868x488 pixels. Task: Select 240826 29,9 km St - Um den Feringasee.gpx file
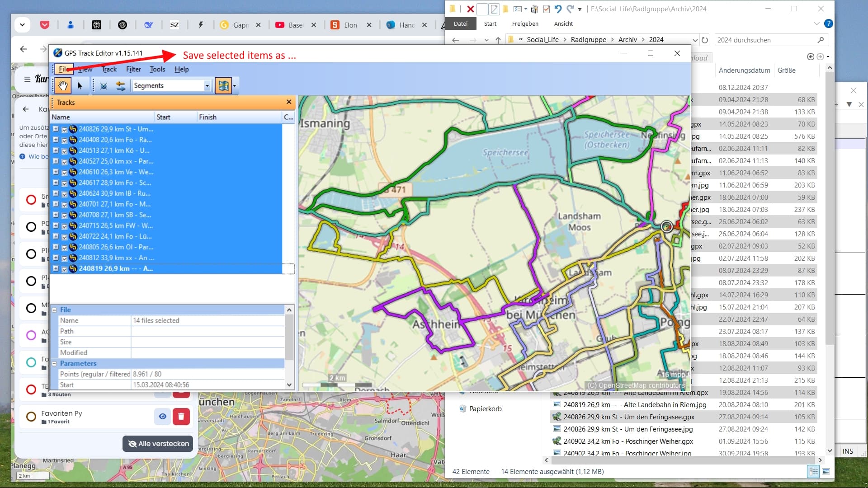point(628,417)
